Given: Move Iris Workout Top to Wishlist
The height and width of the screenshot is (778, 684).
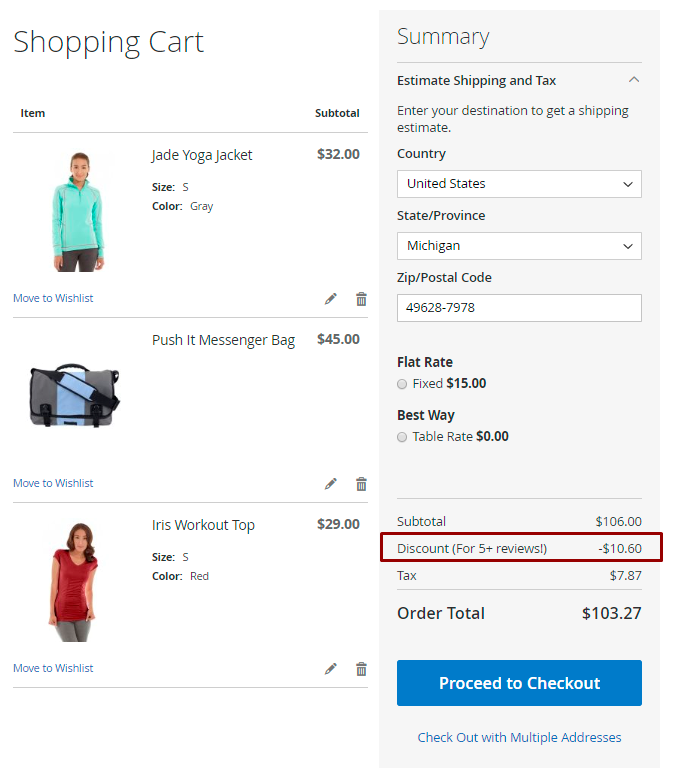Looking at the screenshot, I should click(x=53, y=668).
